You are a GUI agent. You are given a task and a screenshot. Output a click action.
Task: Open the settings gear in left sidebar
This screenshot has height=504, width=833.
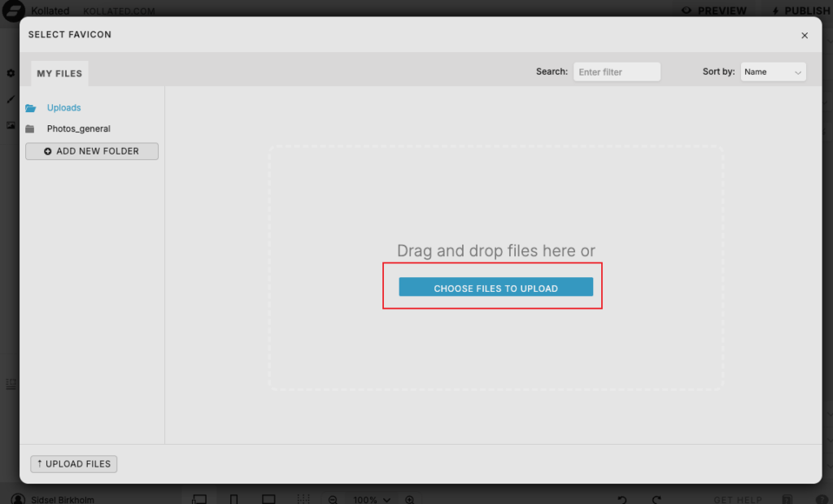pyautogui.click(x=11, y=73)
